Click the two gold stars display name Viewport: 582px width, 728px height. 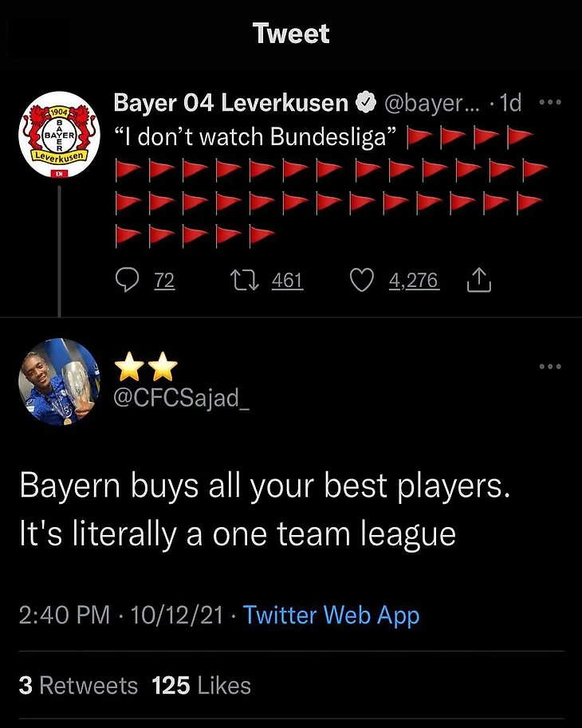click(x=146, y=367)
